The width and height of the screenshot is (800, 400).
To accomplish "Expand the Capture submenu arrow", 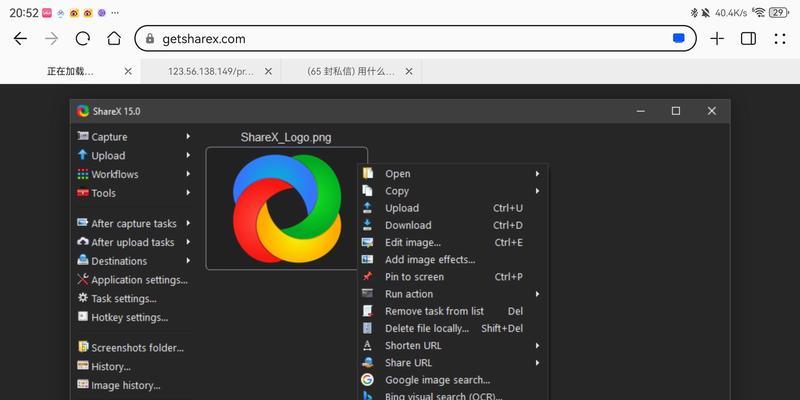I will pyautogui.click(x=188, y=136).
